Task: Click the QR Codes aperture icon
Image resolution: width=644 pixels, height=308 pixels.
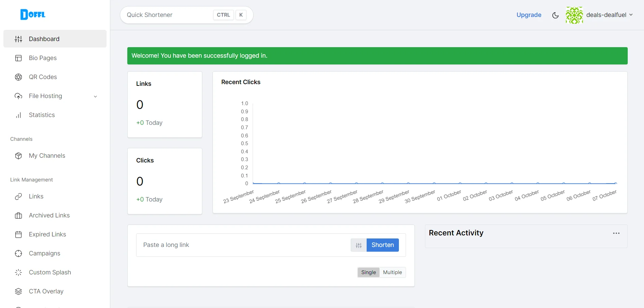Action: 18,77
